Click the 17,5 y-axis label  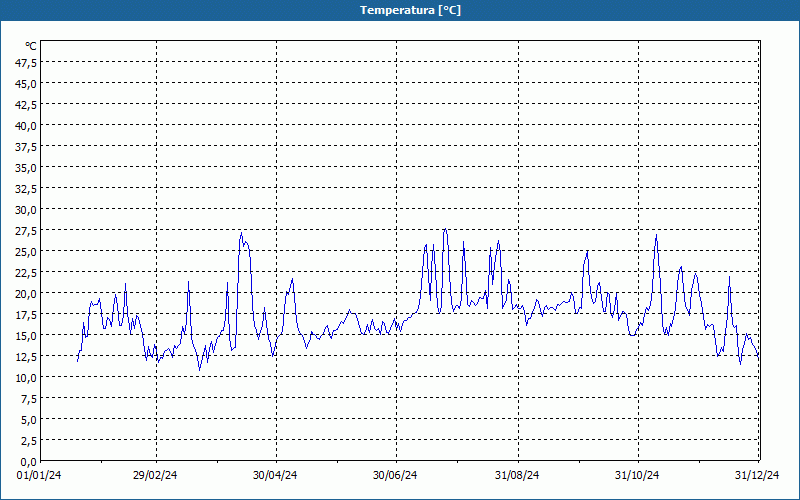27,315
